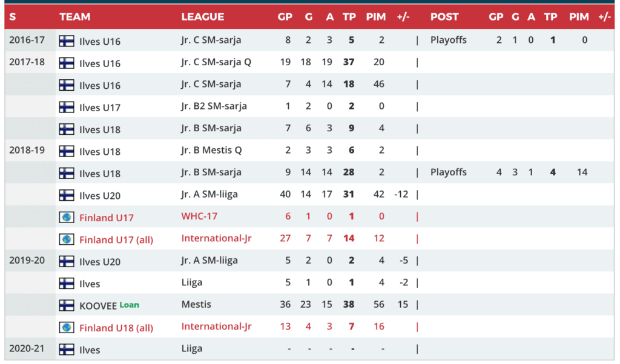620x364 pixels.
Task: Click the flag icon beside Ilves U17
Action: pyautogui.click(x=67, y=107)
